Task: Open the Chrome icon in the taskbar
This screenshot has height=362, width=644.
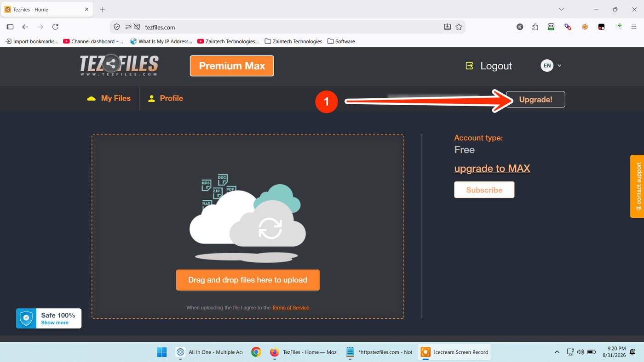Action: click(x=256, y=352)
